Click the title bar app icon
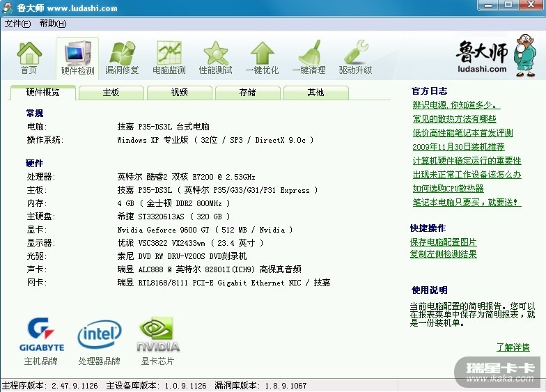Viewport: 546px width, 392px height. tap(7, 8)
